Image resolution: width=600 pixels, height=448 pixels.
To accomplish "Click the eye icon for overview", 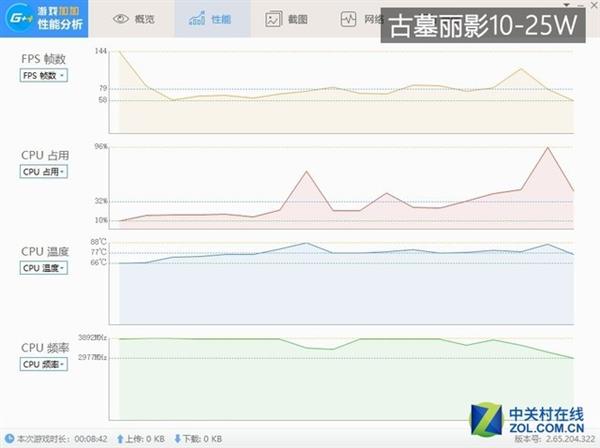I will (121, 19).
